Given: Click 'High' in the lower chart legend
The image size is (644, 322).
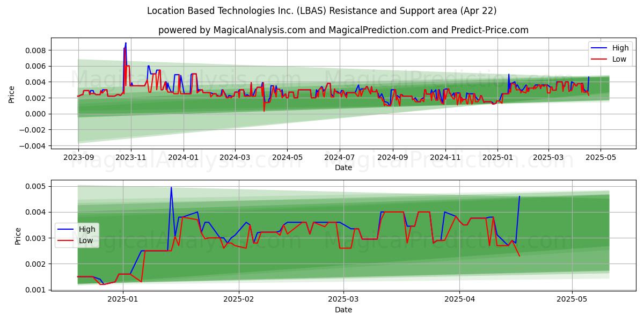Looking at the screenshot, I should coord(87,229).
